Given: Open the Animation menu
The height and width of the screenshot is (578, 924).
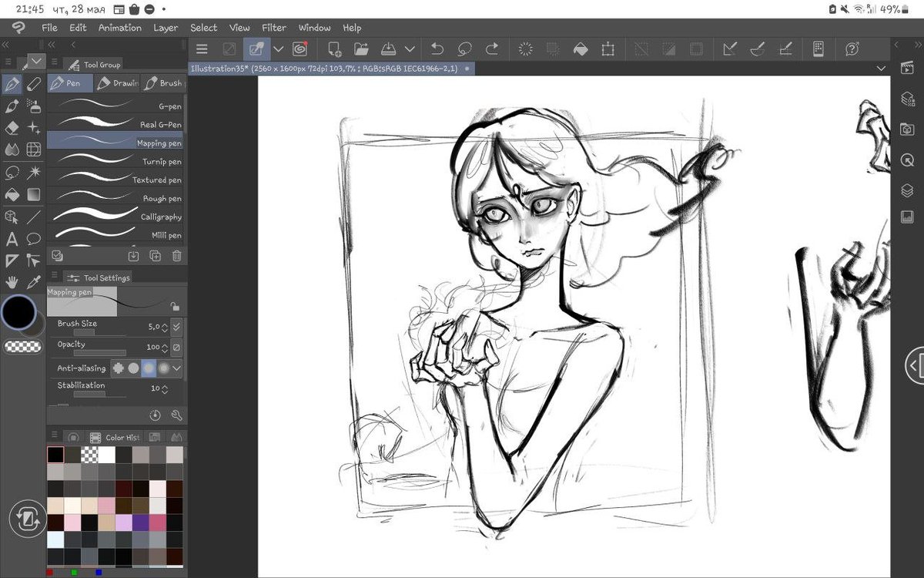Looking at the screenshot, I should tap(119, 28).
